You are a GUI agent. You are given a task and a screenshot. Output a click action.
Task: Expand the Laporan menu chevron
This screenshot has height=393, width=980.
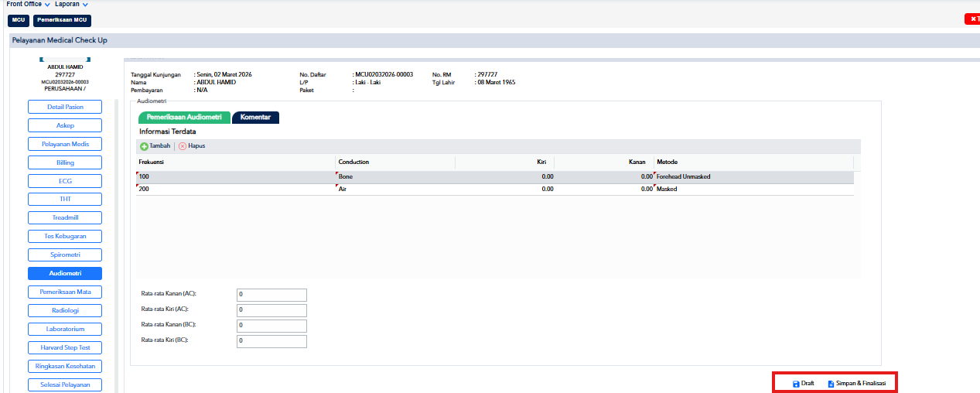(85, 5)
